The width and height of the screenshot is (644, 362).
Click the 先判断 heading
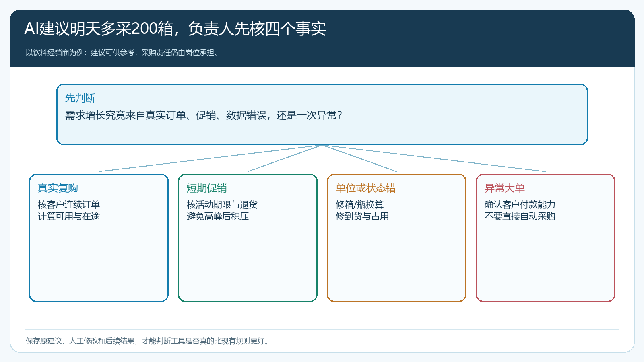click(80, 98)
